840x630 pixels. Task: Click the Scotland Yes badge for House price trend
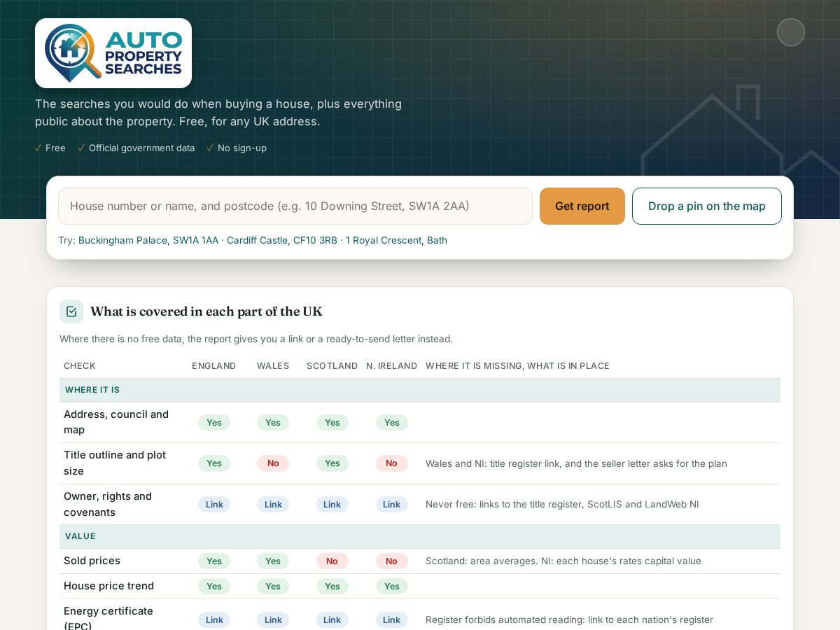pyautogui.click(x=332, y=586)
